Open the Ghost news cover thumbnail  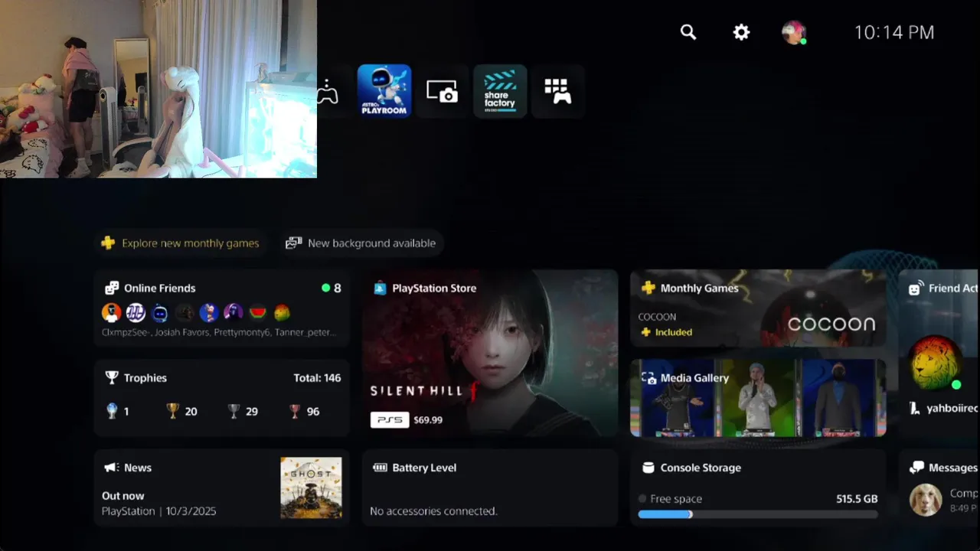pos(311,487)
